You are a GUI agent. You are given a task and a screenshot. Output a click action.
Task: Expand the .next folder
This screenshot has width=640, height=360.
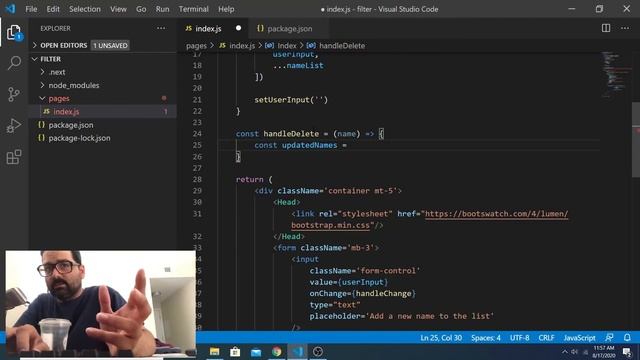(x=57, y=72)
